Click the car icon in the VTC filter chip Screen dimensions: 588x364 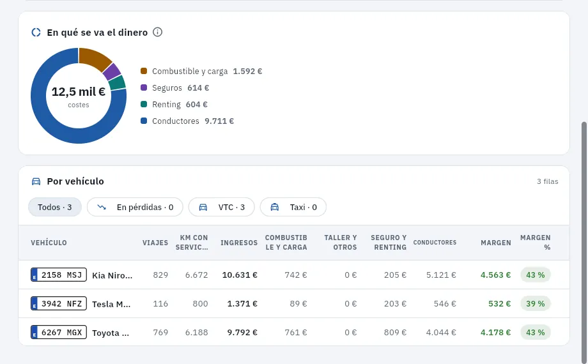203,208
